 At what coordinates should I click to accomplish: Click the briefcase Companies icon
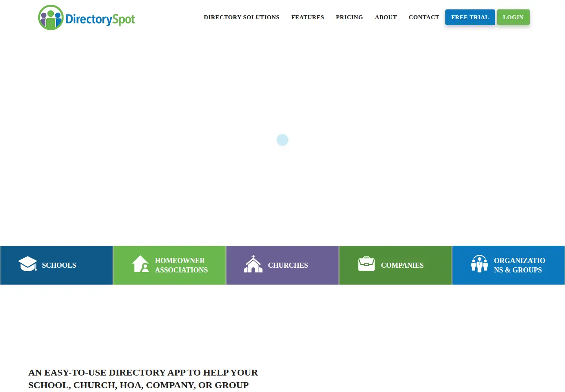click(366, 264)
